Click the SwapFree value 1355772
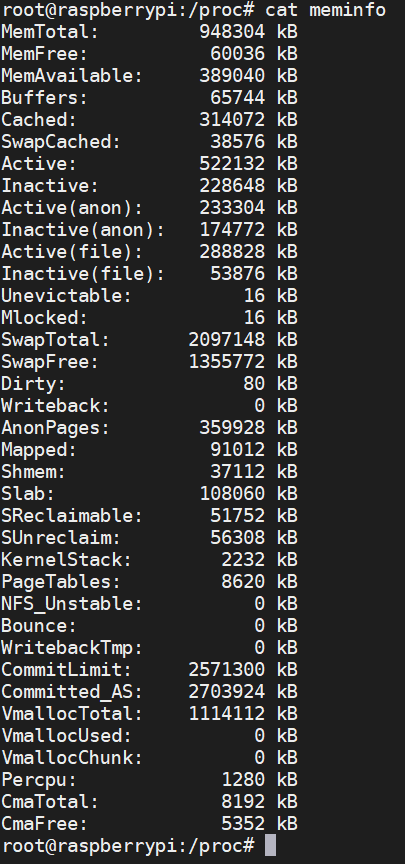Image resolution: width=405 pixels, height=864 pixels. (226, 362)
